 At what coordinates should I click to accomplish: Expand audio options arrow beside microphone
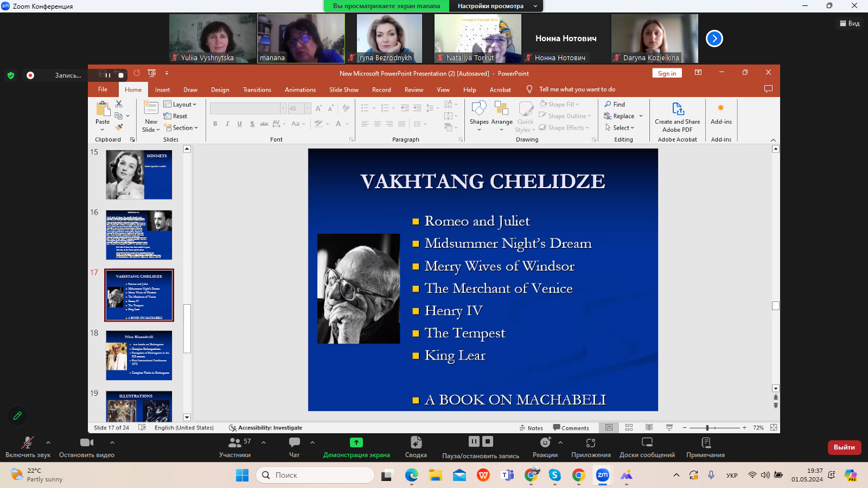(x=48, y=442)
